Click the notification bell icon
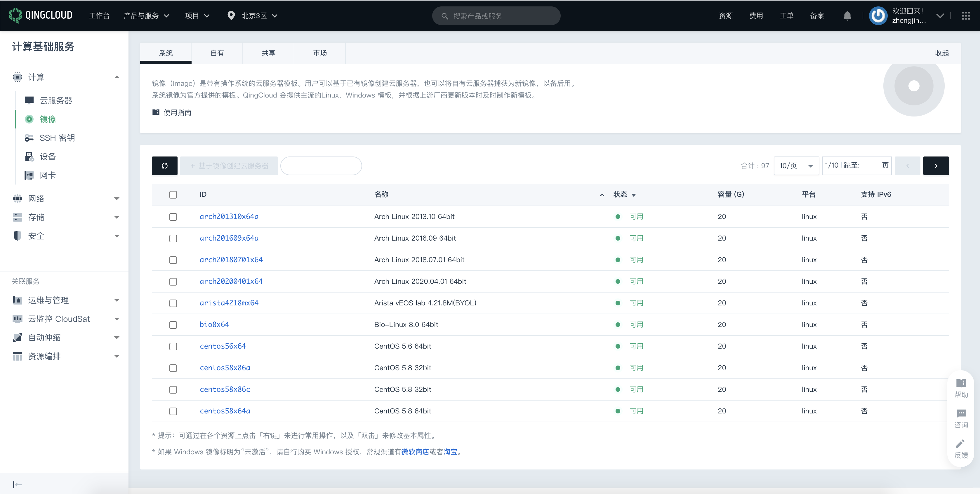This screenshot has width=980, height=494. [847, 15]
